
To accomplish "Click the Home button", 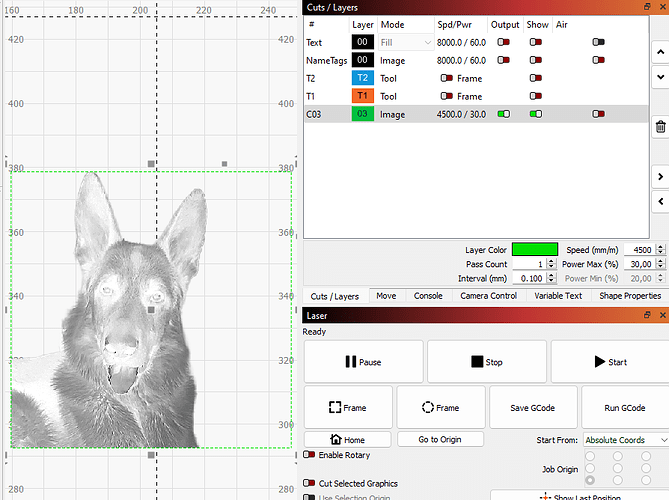I will (x=347, y=439).
